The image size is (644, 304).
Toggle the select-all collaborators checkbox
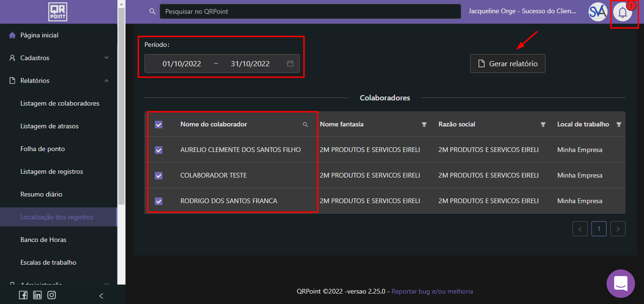coord(159,125)
